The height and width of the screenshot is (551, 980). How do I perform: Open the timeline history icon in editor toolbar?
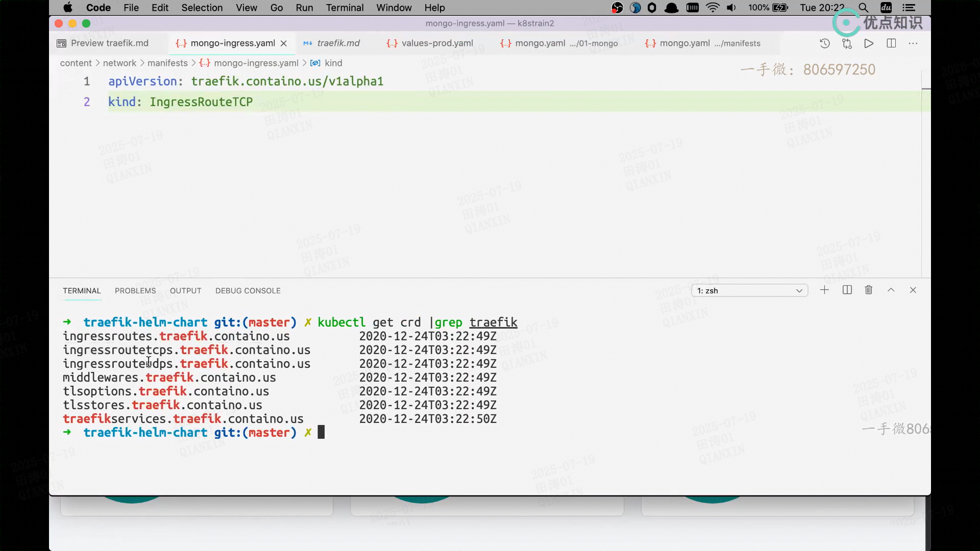(x=824, y=43)
